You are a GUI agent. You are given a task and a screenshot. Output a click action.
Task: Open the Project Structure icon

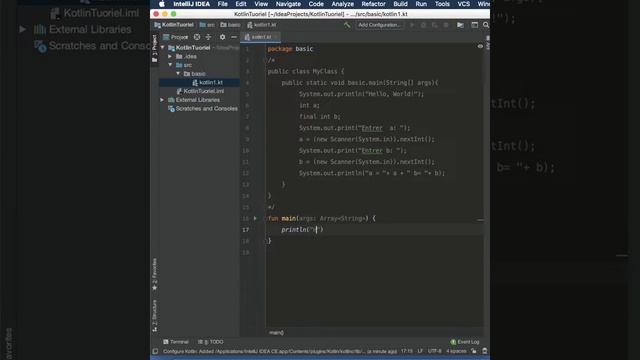point(460,25)
